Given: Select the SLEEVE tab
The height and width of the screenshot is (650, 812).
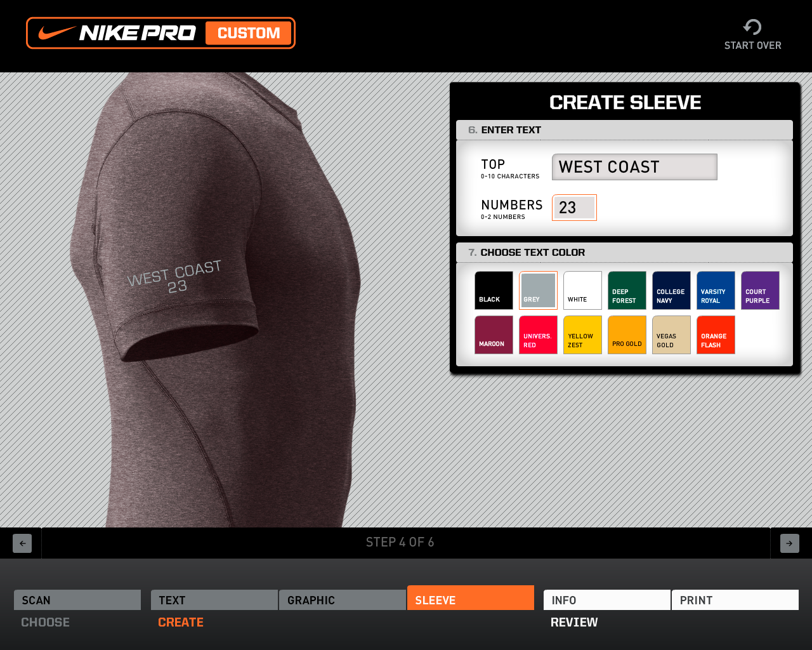Looking at the screenshot, I should 470,599.
